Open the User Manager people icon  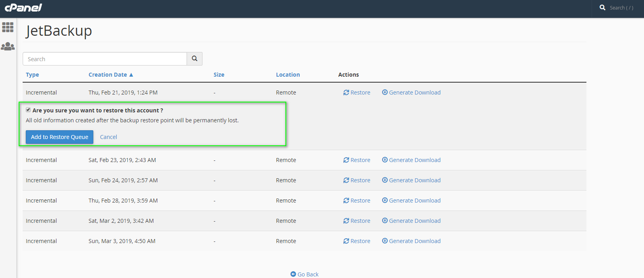pos(8,46)
